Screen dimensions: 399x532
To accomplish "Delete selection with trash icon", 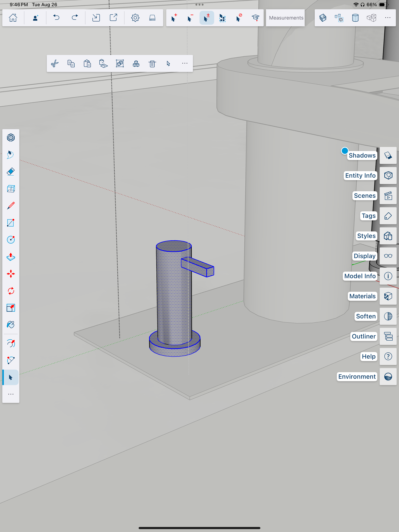I will 152,64.
